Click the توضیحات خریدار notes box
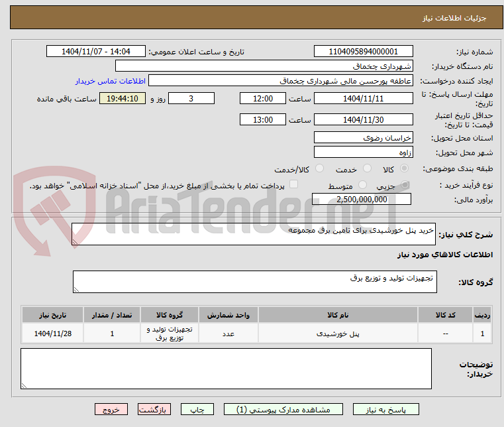Screen dimensions: 504x427 (226, 369)
